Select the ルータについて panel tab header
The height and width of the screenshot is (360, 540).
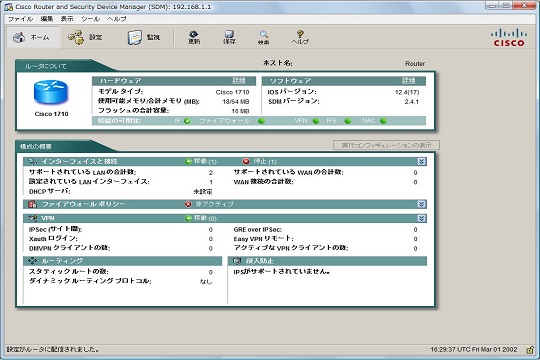click(x=45, y=66)
